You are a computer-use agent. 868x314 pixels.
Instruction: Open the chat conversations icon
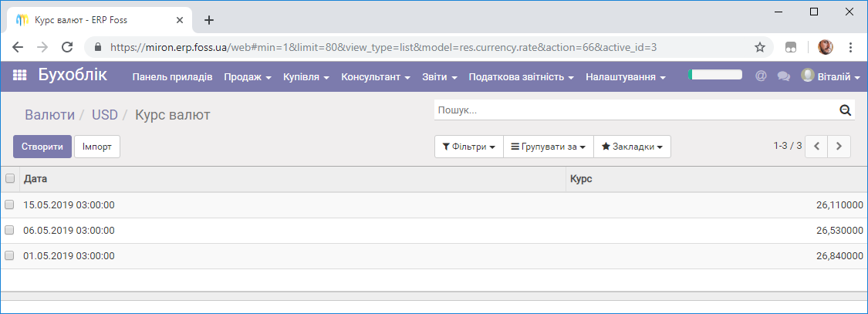(783, 76)
